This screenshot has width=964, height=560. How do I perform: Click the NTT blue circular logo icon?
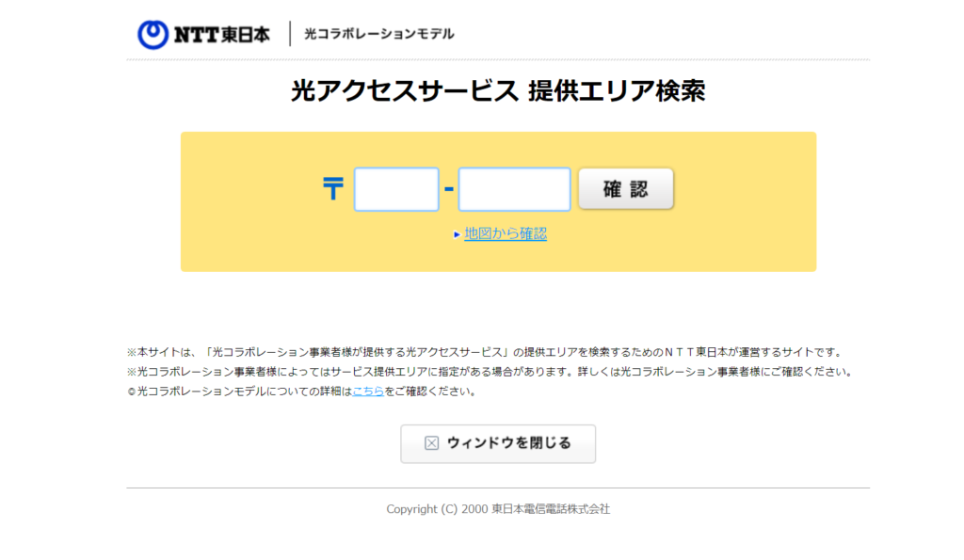153,35
